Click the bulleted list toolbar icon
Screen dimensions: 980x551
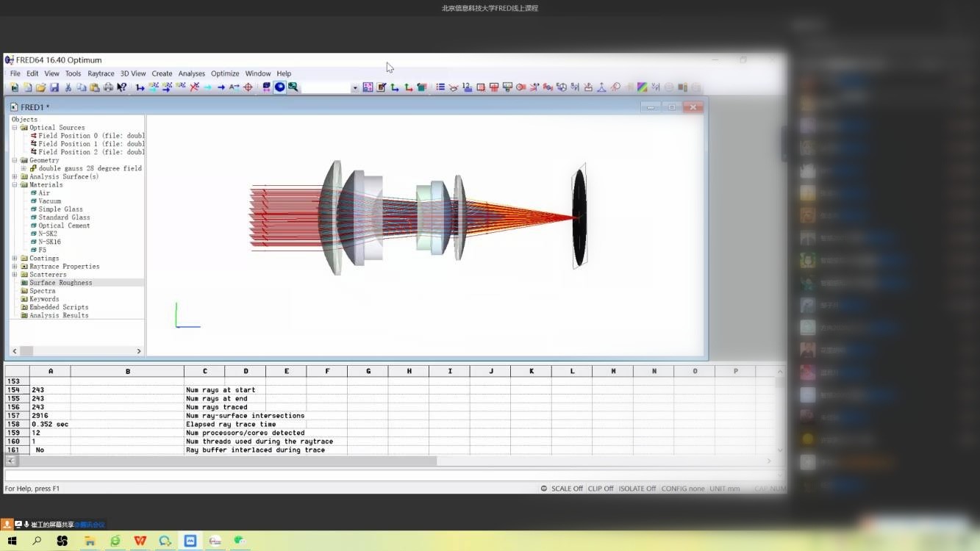click(x=440, y=87)
